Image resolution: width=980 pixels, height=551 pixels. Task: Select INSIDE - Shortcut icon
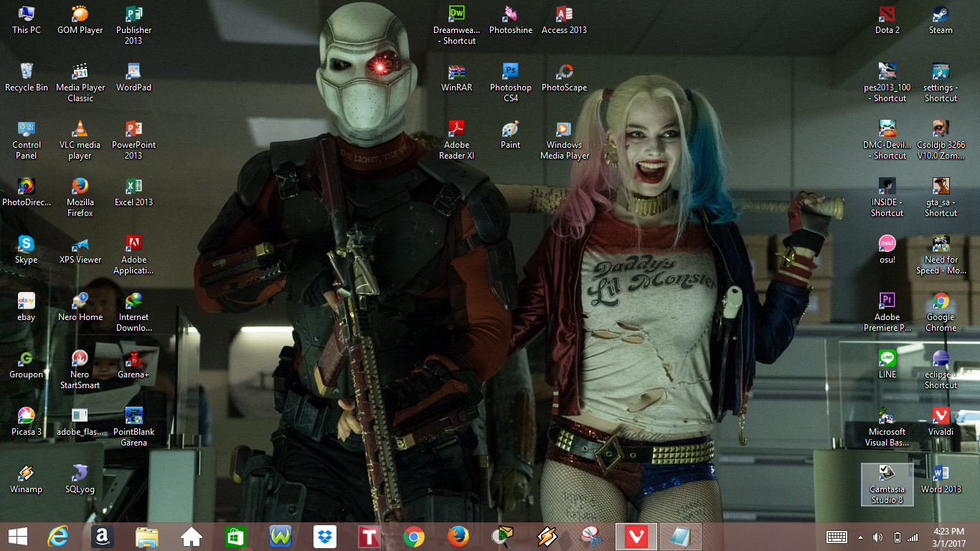887,197
